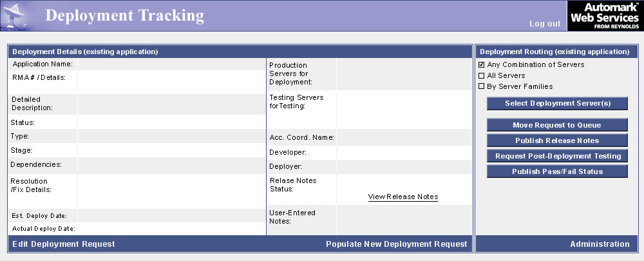Screen dimensions: 644x261
Task: Click the Deployer value field
Action: pos(404,166)
